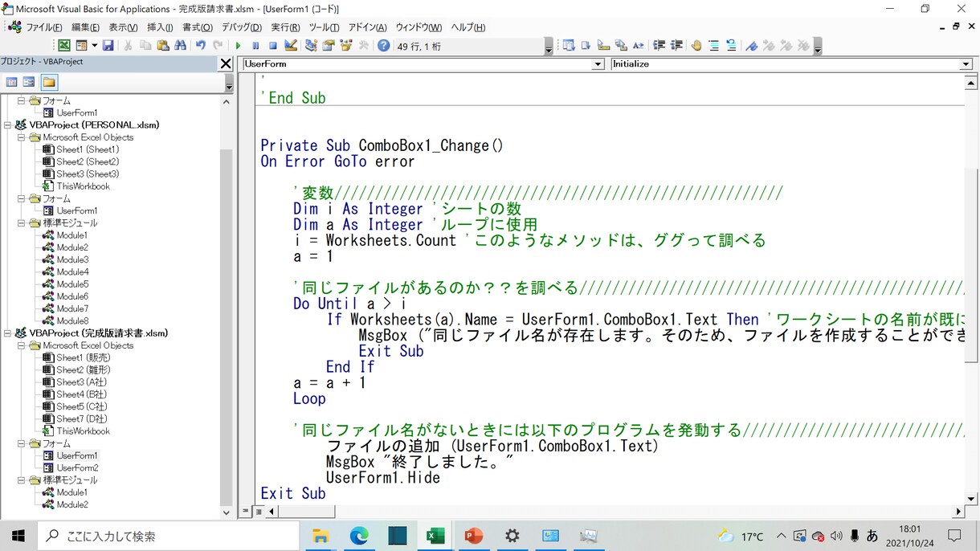Collapse Microsoft Excel Objects under PERSONAL.xlsm
The height and width of the screenshot is (551, 980).
coord(22,137)
